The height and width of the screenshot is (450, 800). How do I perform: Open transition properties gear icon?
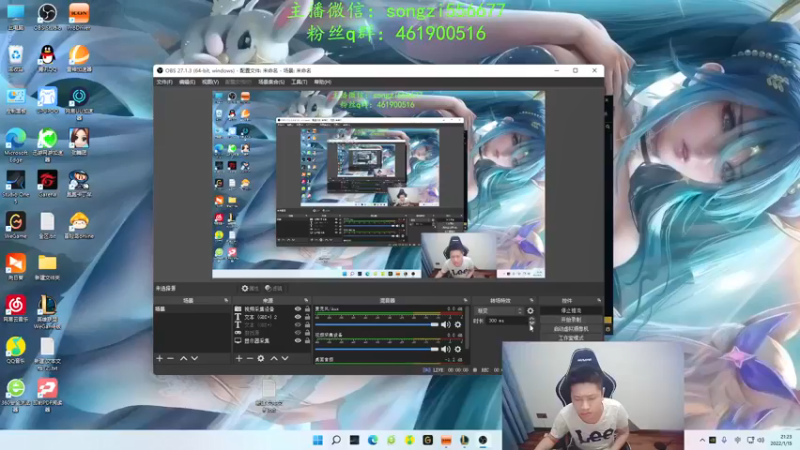coord(530,311)
